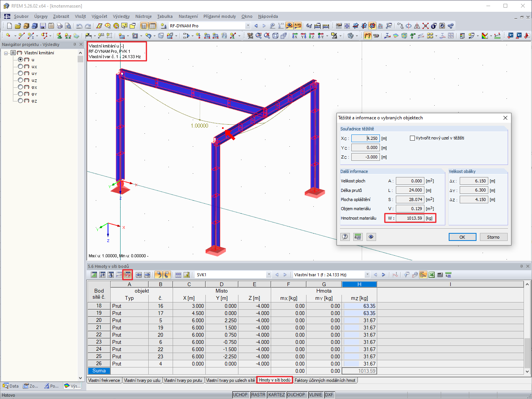Viewport: 532px width, 399px height.
Task: Open dropdown arrow beside the -Y view icon
Action: pos(327,36)
